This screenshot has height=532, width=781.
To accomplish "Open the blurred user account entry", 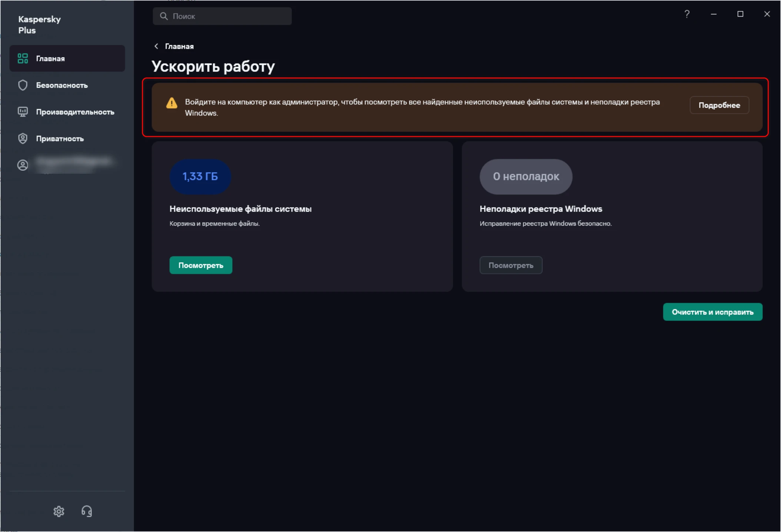I will tap(67, 165).
